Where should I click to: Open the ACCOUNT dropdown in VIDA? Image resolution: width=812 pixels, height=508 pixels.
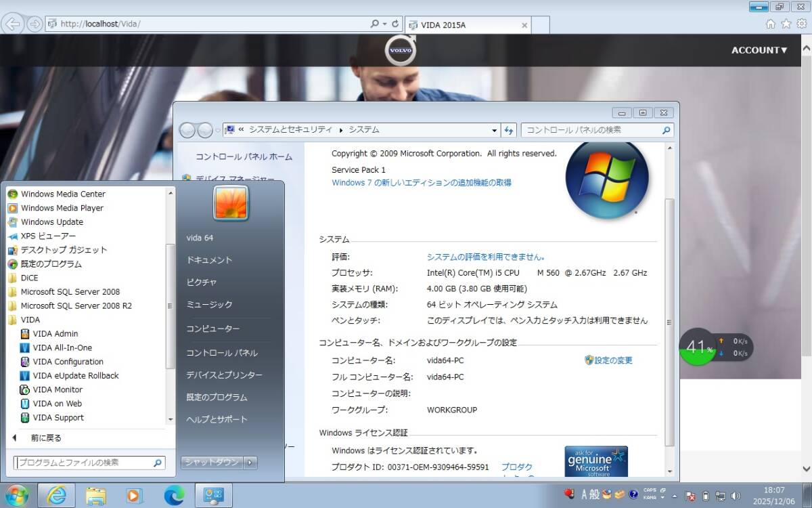pyautogui.click(x=759, y=50)
